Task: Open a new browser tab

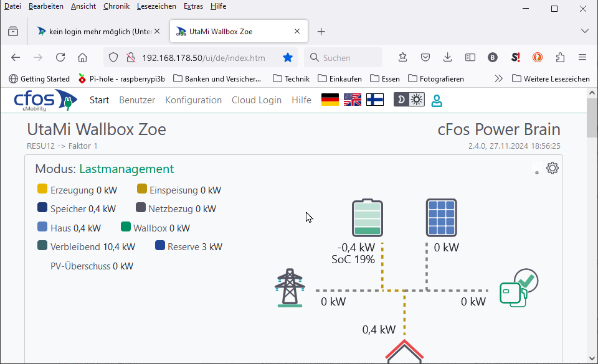Action: pyautogui.click(x=321, y=32)
